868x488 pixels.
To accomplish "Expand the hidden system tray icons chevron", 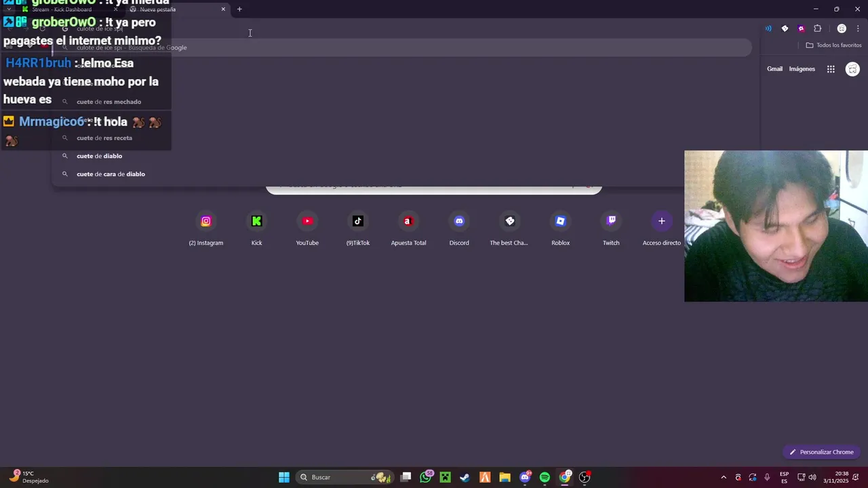I will point(724,477).
